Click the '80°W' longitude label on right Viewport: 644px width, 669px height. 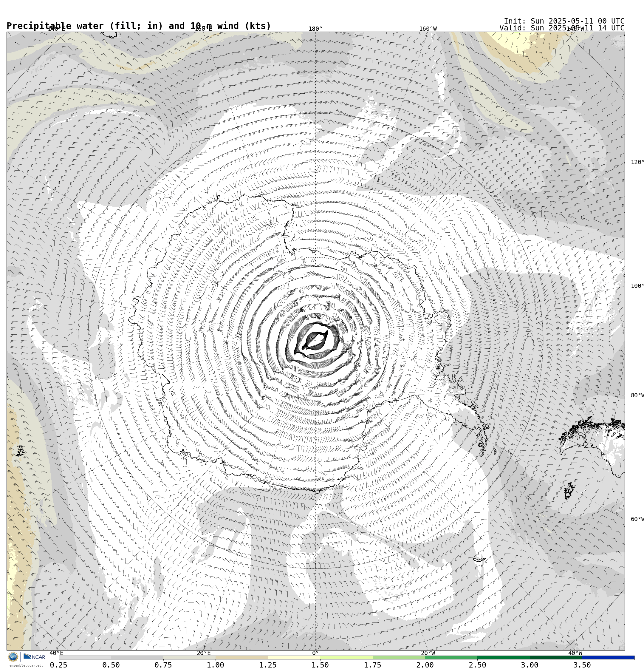coord(637,395)
